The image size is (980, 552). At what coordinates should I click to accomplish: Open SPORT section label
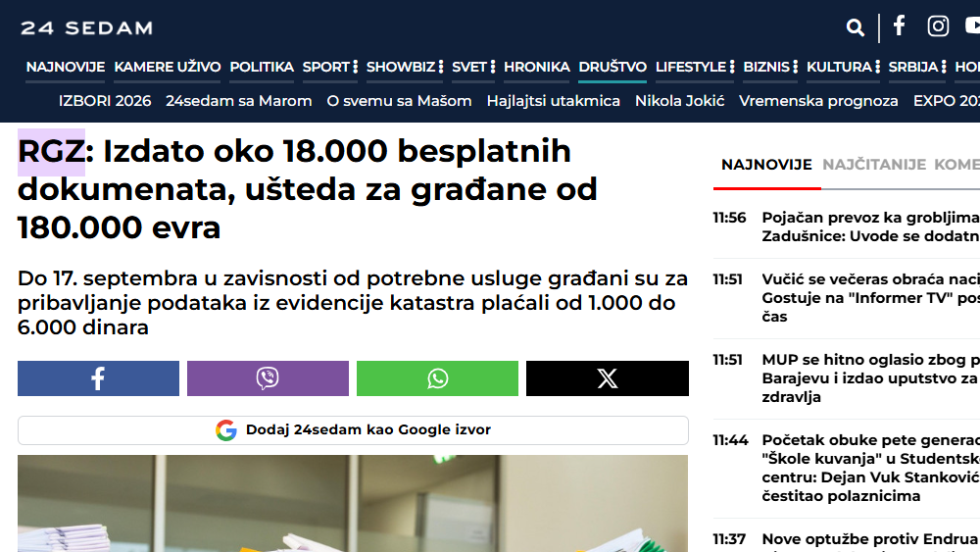[326, 67]
